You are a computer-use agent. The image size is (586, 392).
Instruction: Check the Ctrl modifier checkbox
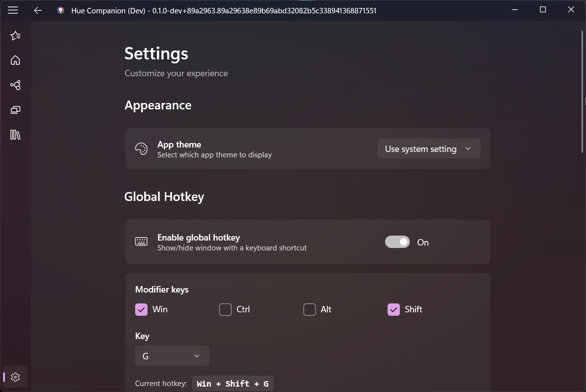pyautogui.click(x=225, y=309)
